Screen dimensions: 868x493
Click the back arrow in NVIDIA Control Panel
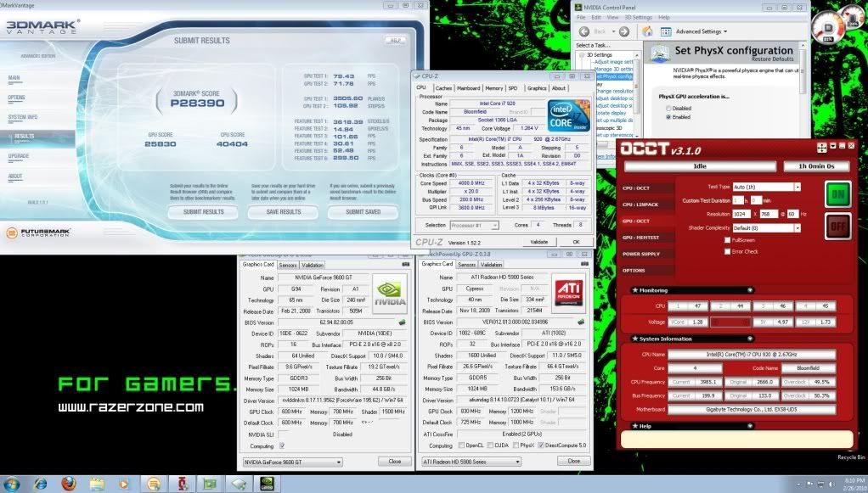pyautogui.click(x=584, y=31)
